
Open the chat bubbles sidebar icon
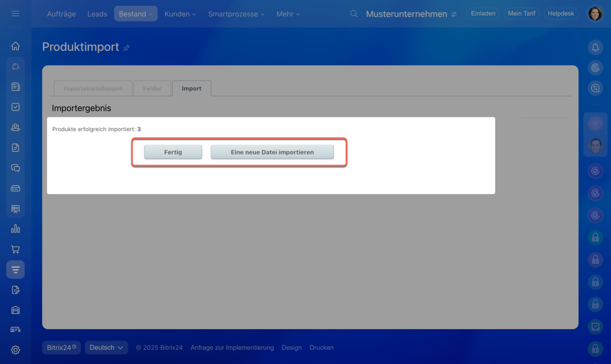(x=15, y=168)
